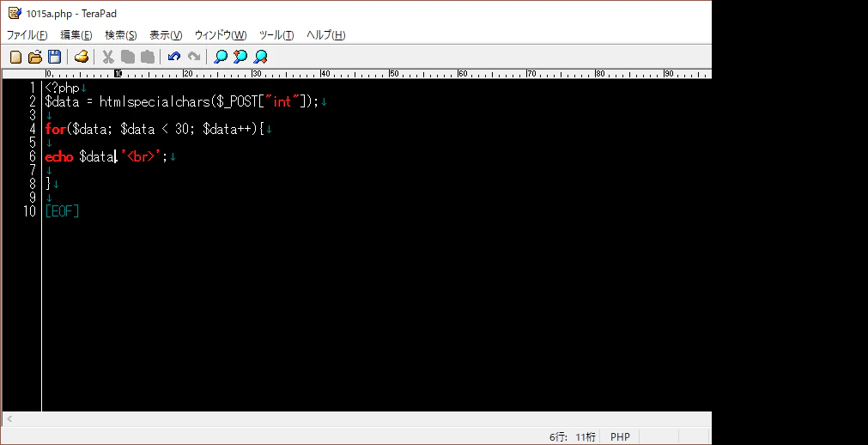Open the ツール(T) menu

point(276,35)
